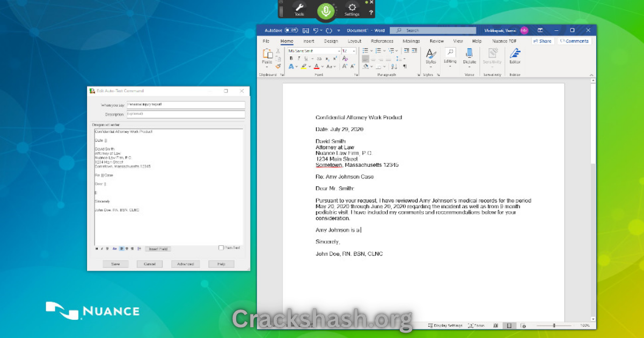
Task: Open the font size dropdown
Action: [354, 51]
